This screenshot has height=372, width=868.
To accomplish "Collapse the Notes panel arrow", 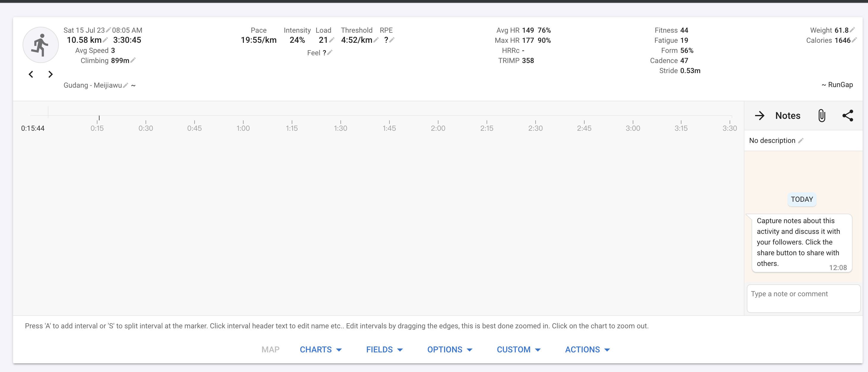I will point(760,116).
